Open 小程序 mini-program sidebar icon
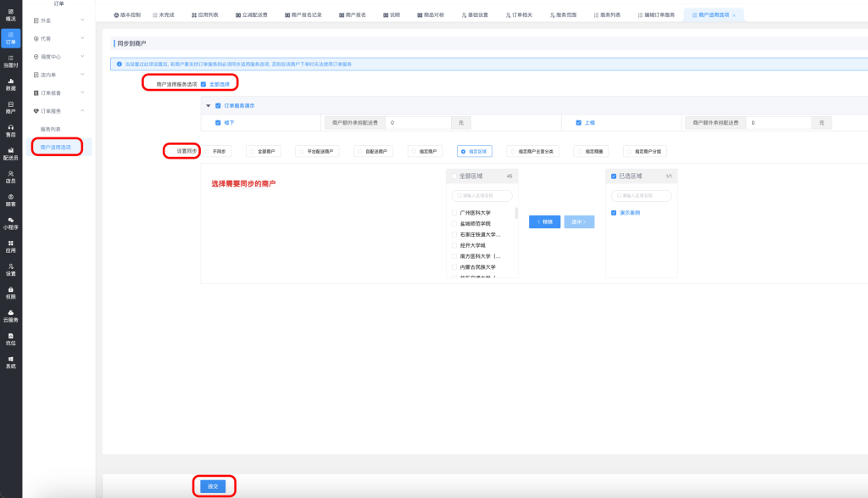The width and height of the screenshot is (868, 498). pyautogui.click(x=11, y=223)
